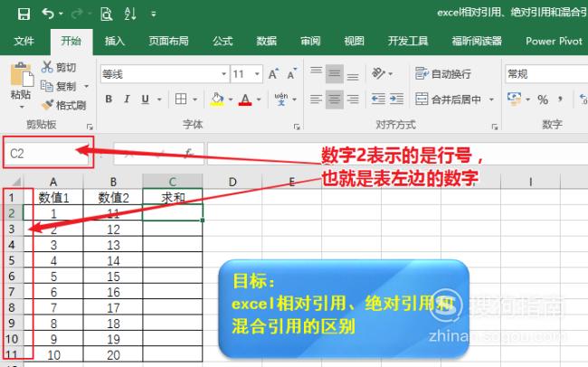Open Customize Quick Access Toolbar arrow

tap(154, 14)
